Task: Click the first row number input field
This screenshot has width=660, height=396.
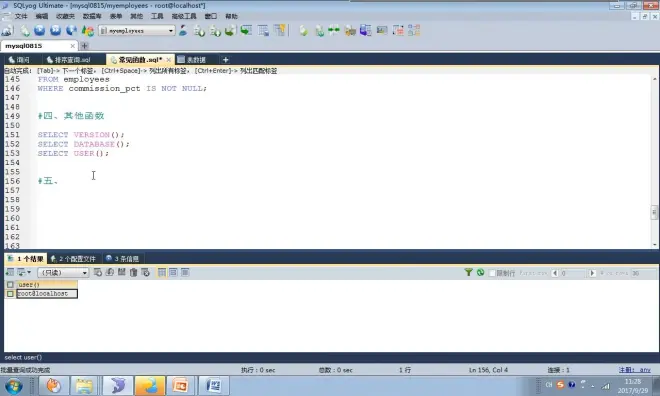Action: pos(572,273)
